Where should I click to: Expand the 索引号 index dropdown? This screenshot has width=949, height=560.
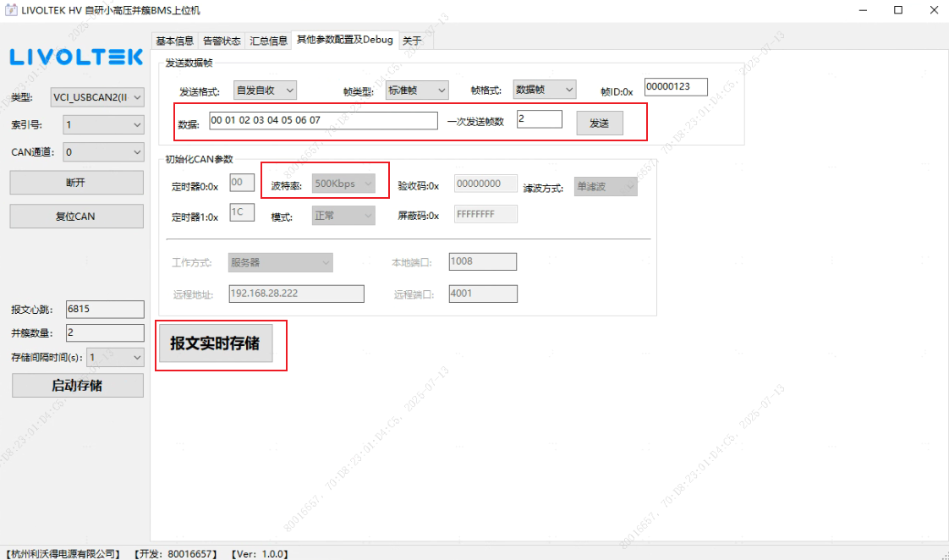click(x=103, y=125)
